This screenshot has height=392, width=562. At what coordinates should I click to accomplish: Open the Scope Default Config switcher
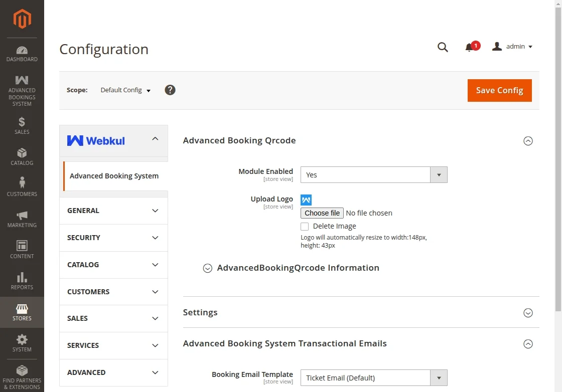(x=125, y=90)
